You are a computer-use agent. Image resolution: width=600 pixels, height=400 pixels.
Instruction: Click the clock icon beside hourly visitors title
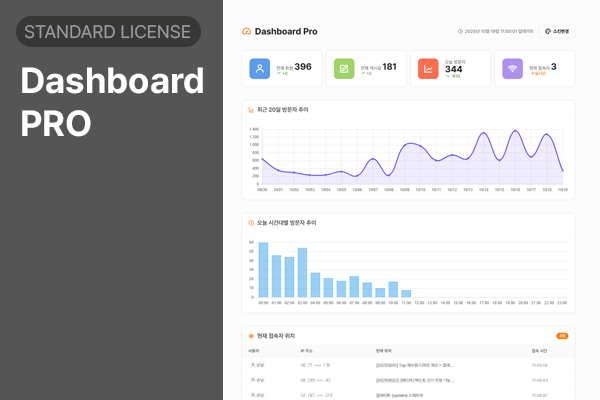[251, 222]
